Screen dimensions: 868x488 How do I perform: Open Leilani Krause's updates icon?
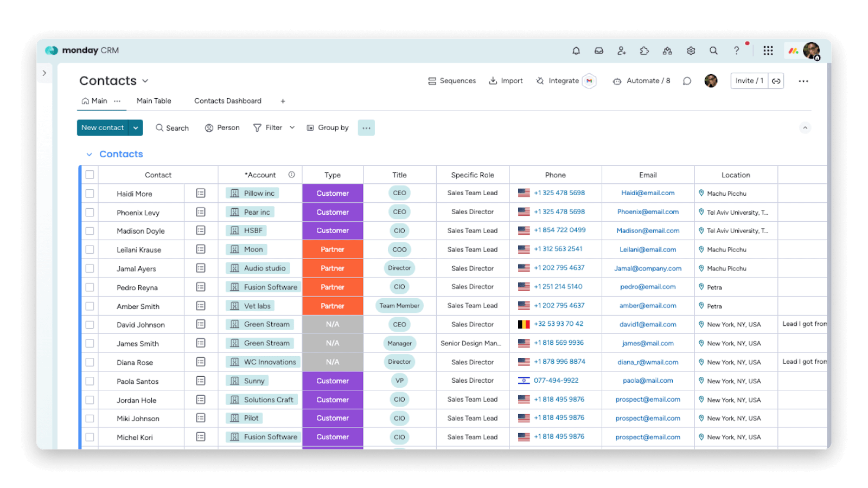pyautogui.click(x=201, y=249)
